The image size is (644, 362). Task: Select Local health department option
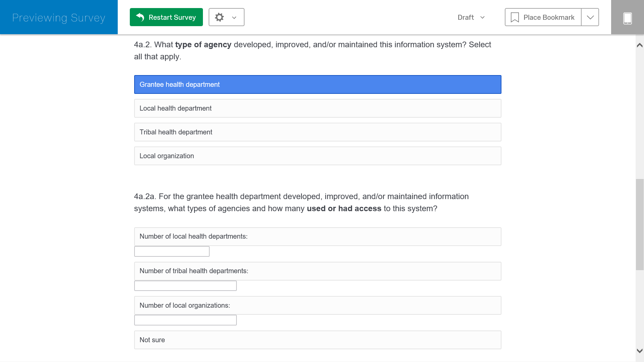click(x=317, y=108)
